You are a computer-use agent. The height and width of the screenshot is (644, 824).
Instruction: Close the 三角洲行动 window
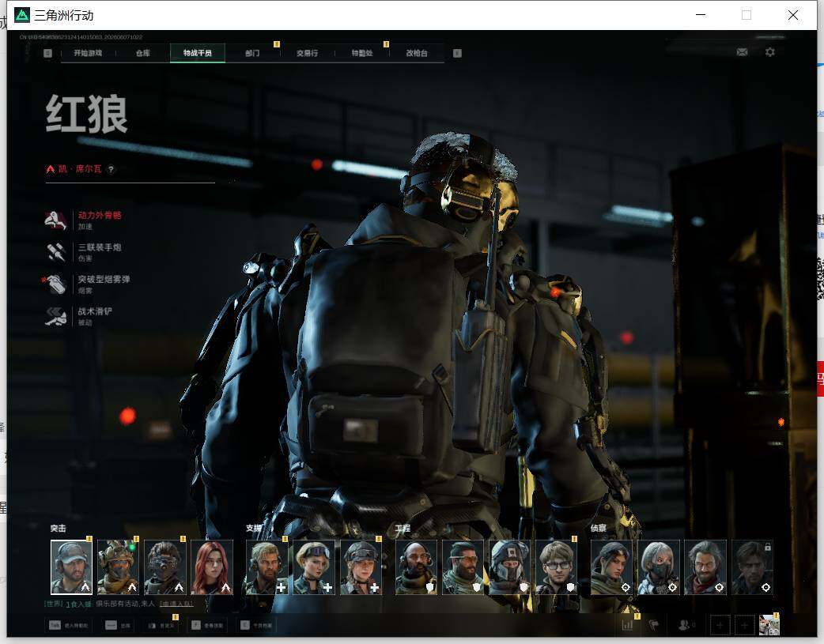(x=793, y=15)
